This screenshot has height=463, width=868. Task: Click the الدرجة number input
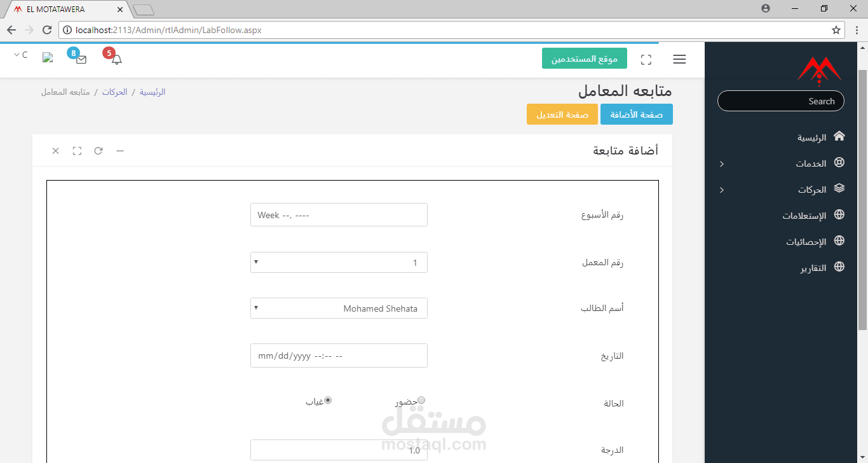coord(339,450)
